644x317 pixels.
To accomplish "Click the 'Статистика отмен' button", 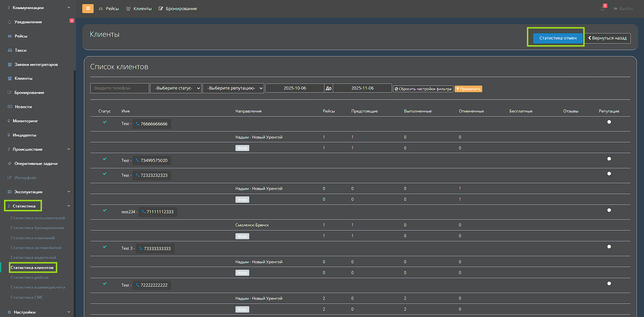I will [x=557, y=38].
